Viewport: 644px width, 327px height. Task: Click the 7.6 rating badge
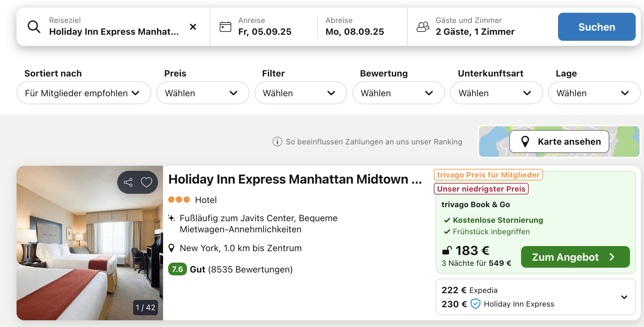[x=177, y=269]
